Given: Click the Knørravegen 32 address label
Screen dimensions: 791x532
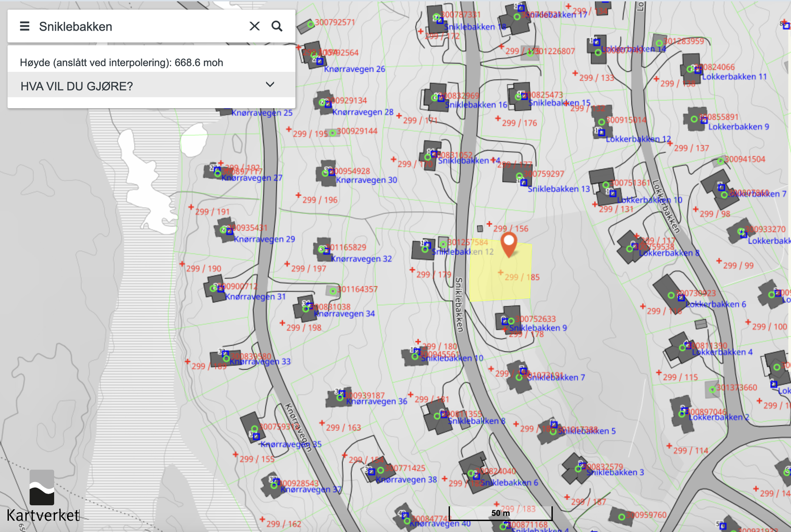Looking at the screenshot, I should click(361, 259).
